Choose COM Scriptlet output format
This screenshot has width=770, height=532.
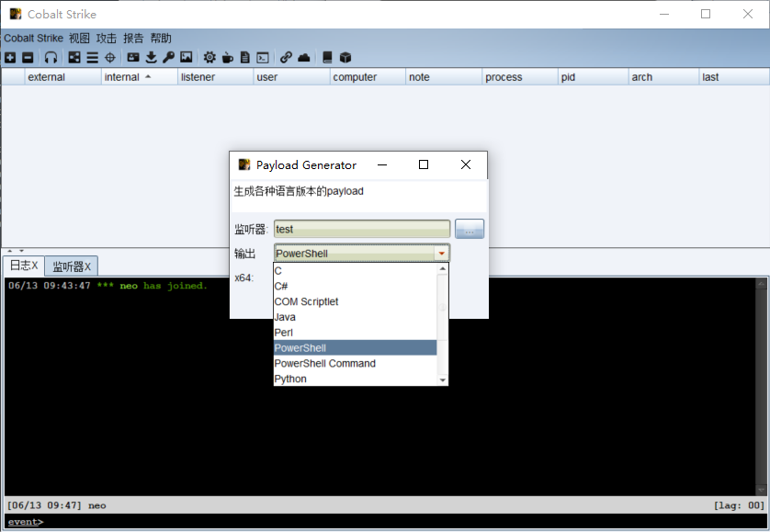[x=355, y=301]
